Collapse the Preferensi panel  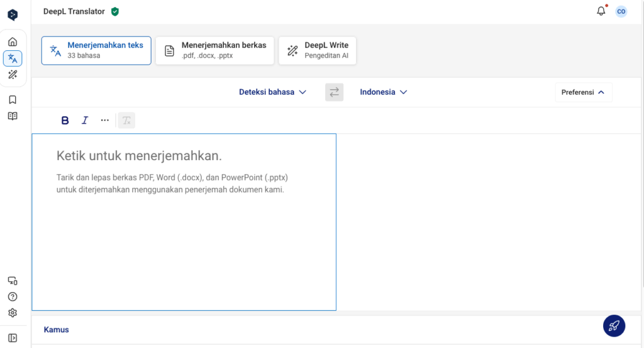(x=583, y=92)
